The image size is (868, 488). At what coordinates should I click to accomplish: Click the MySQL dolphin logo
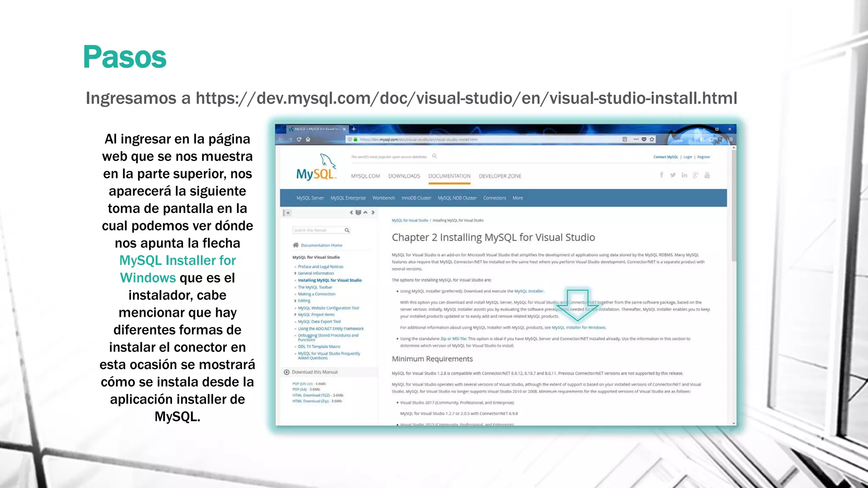coord(317,167)
